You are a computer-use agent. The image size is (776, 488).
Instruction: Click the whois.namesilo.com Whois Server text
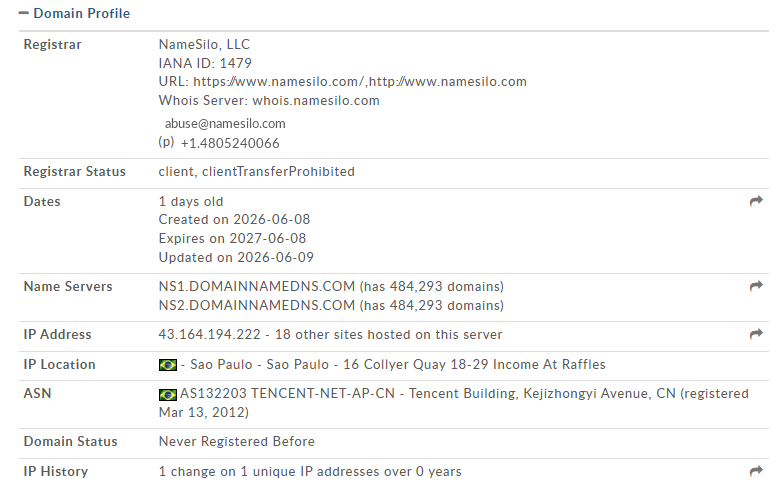pyautogui.click(x=316, y=100)
